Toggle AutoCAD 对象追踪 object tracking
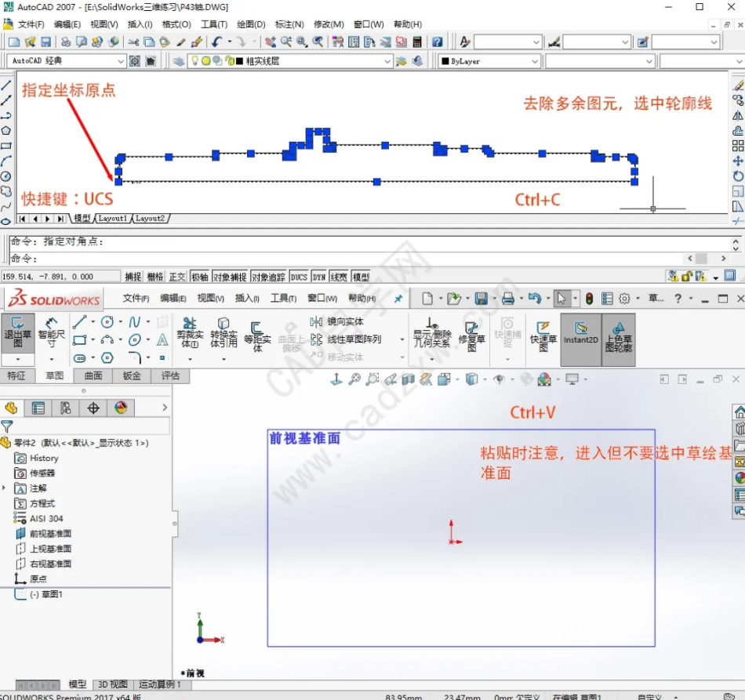745x700 pixels. [x=268, y=277]
